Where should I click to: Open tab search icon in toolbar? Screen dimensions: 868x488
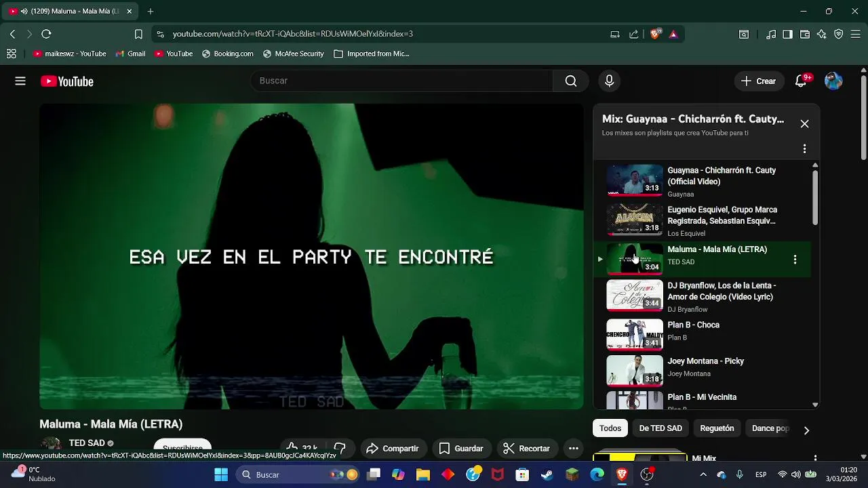coord(744,34)
